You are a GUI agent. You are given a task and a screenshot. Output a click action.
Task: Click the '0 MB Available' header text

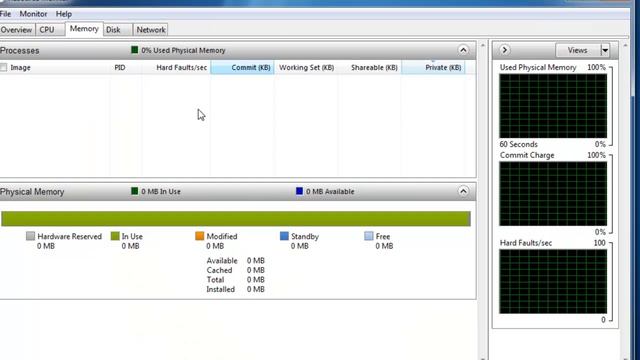[x=330, y=191]
